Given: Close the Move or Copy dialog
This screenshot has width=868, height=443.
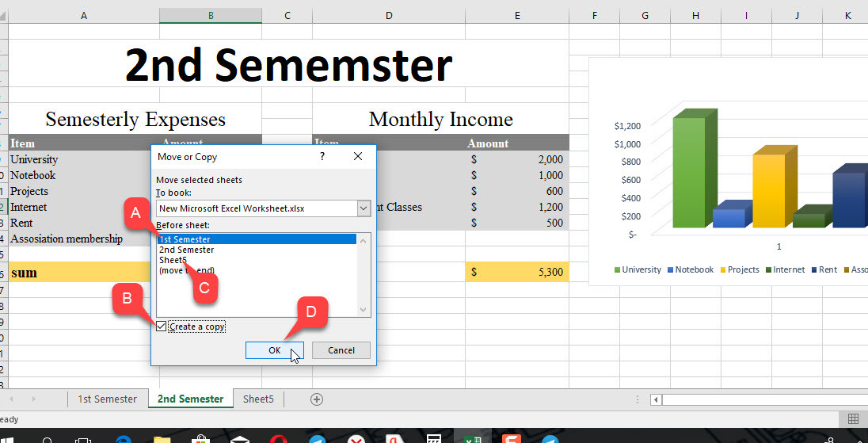Looking at the screenshot, I should [358, 157].
